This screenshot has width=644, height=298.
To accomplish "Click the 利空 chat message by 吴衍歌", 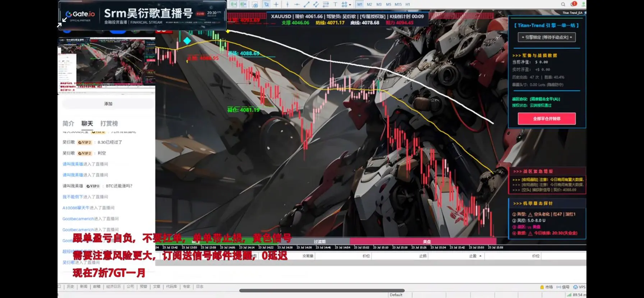I will (x=102, y=153).
